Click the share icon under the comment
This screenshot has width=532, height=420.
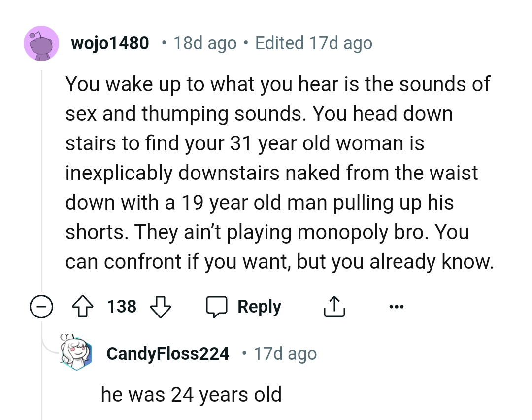(x=334, y=307)
